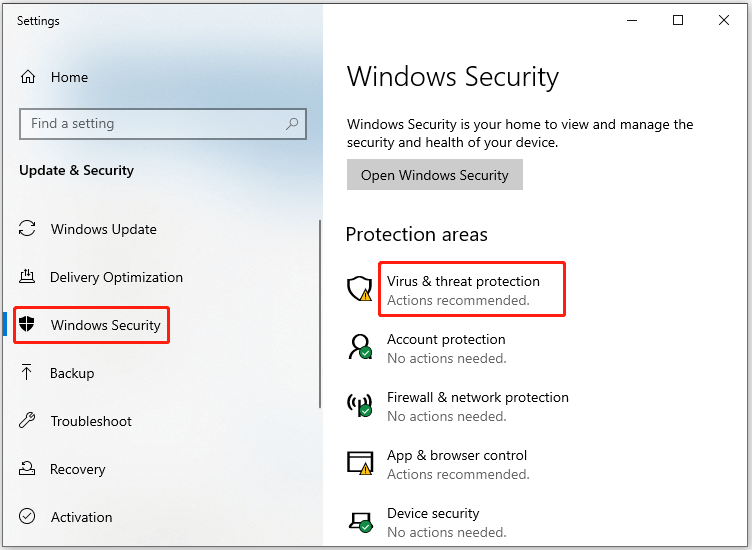This screenshot has width=752, height=550.
Task: Click the Troubleshoot wrench icon
Action: [28, 421]
